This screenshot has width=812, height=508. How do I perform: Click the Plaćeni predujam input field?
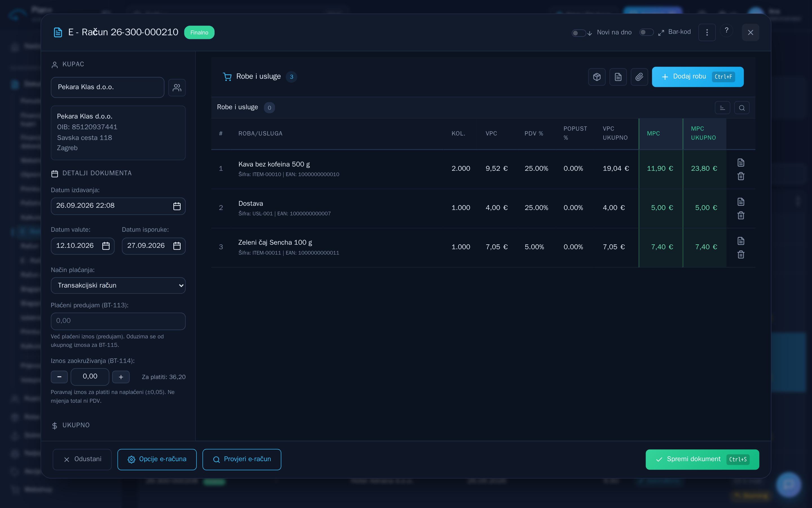coord(118,321)
